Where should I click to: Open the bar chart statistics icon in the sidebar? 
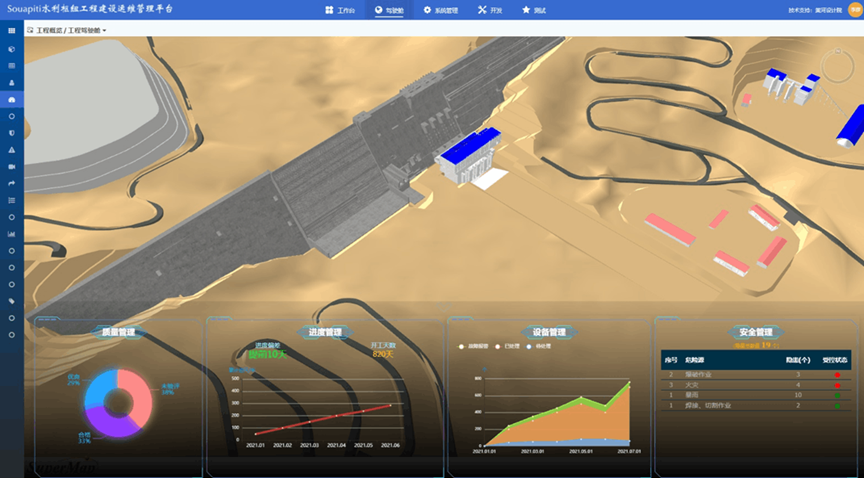click(x=12, y=234)
